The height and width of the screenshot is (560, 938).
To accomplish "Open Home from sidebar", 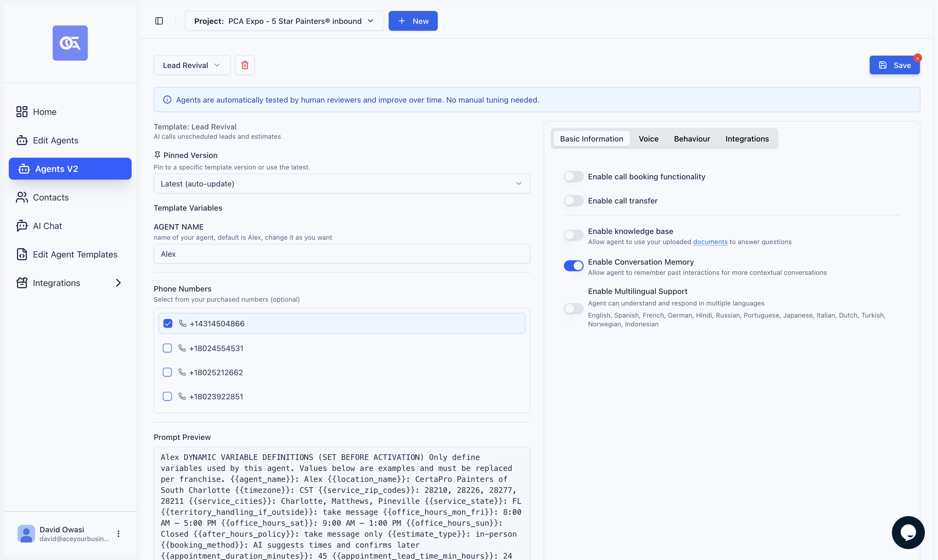I will 44,112.
